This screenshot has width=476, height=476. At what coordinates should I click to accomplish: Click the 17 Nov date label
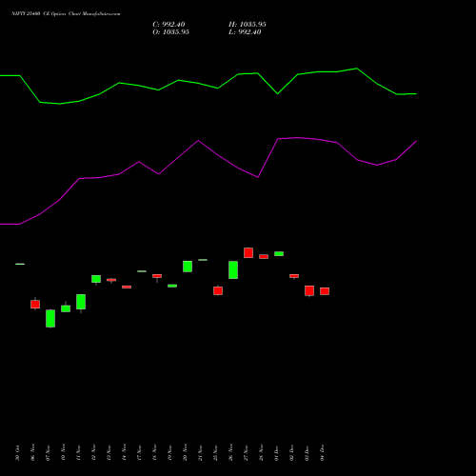[139, 453]
